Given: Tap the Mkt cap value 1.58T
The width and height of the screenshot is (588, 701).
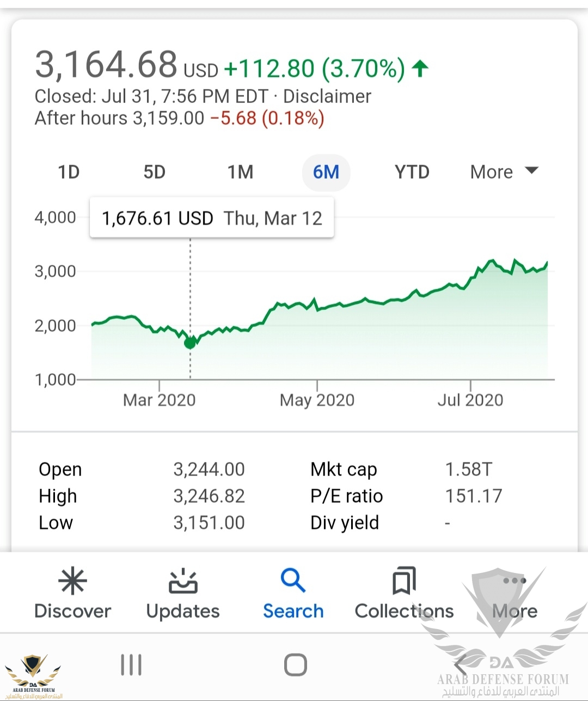Looking at the screenshot, I should 469,469.
